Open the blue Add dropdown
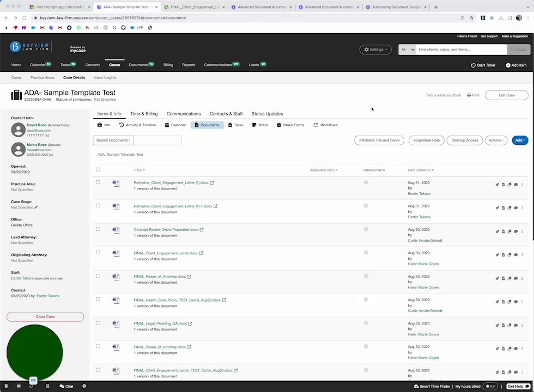Viewport: 534px width, 392px height. pyautogui.click(x=520, y=140)
